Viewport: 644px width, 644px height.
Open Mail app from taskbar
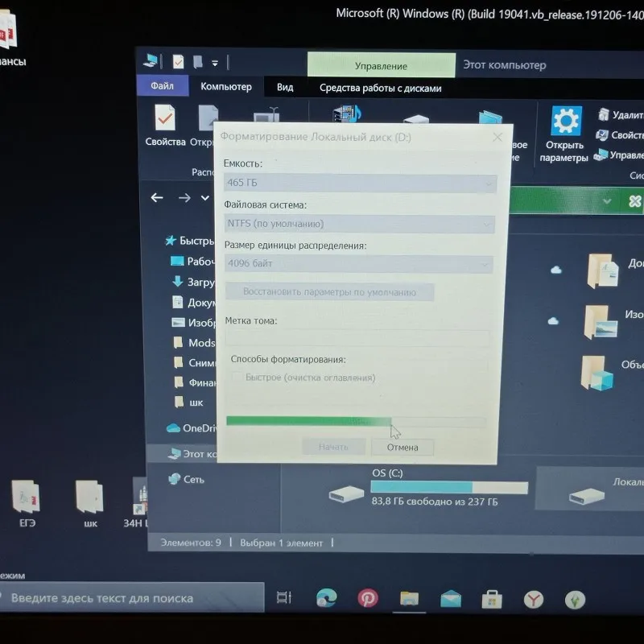tap(451, 599)
